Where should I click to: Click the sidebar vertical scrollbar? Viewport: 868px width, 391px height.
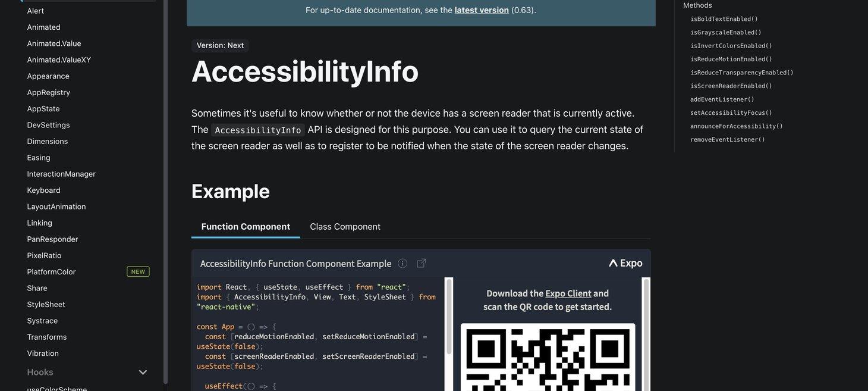point(166,190)
